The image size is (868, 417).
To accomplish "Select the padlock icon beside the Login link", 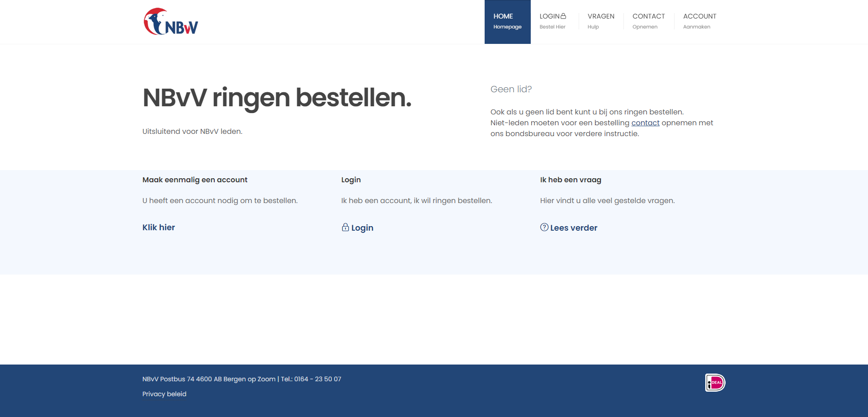I will pos(345,227).
